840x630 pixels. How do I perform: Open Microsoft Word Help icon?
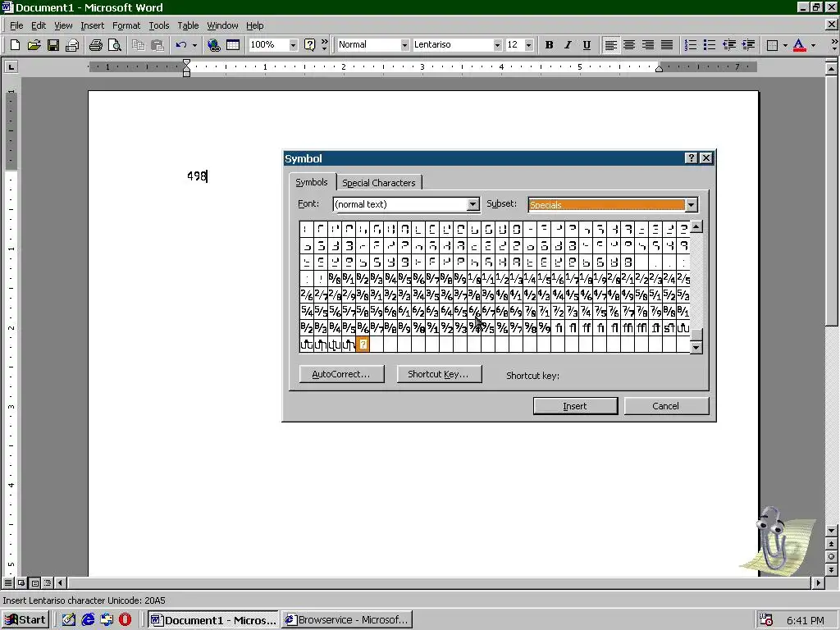pyautogui.click(x=309, y=45)
